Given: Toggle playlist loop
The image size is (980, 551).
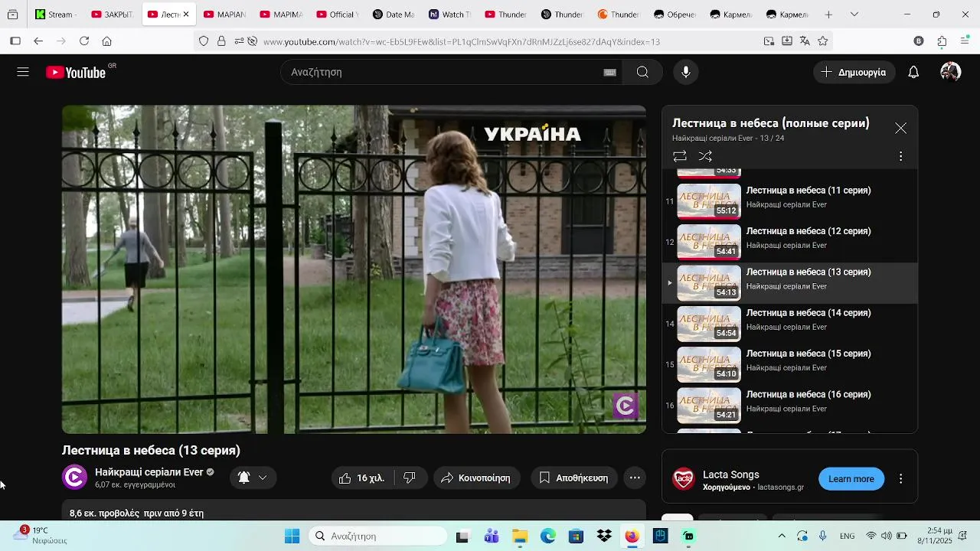Looking at the screenshot, I should coord(679,156).
